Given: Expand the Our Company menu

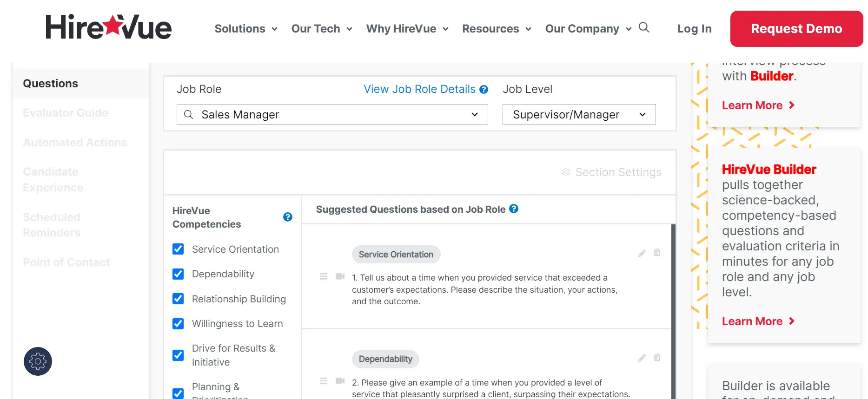Looking at the screenshot, I should 588,29.
